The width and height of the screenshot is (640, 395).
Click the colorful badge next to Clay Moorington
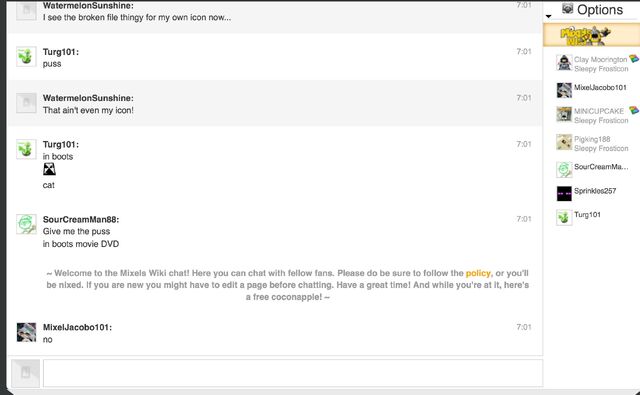(634, 59)
